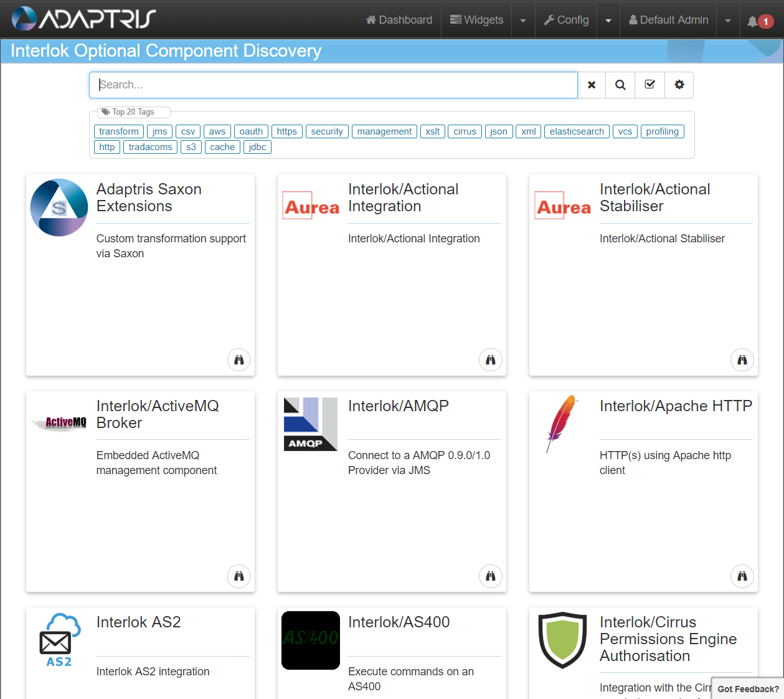Image resolution: width=784 pixels, height=699 pixels.
Task: Toggle the check-square selection icon
Action: pyautogui.click(x=649, y=85)
